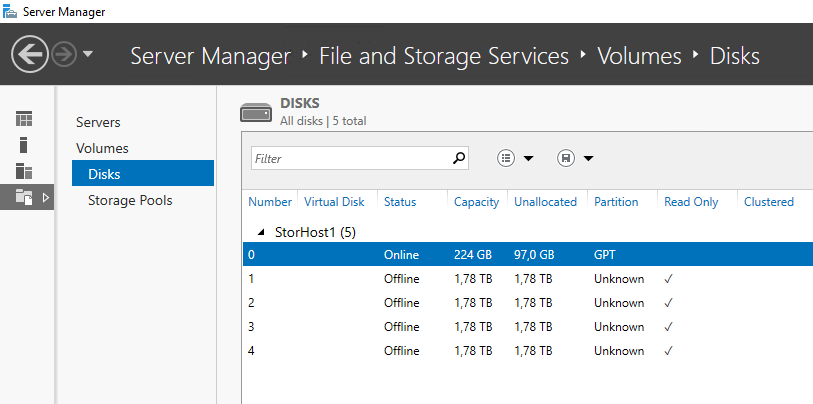Click the 224 GB capacity cell
This screenshot has height=404, width=813.
point(473,255)
